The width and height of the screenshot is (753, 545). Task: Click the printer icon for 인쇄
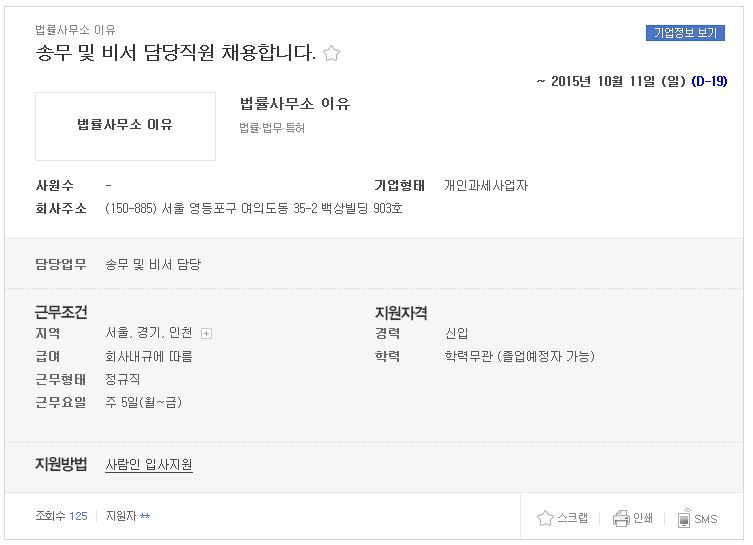(x=621, y=518)
